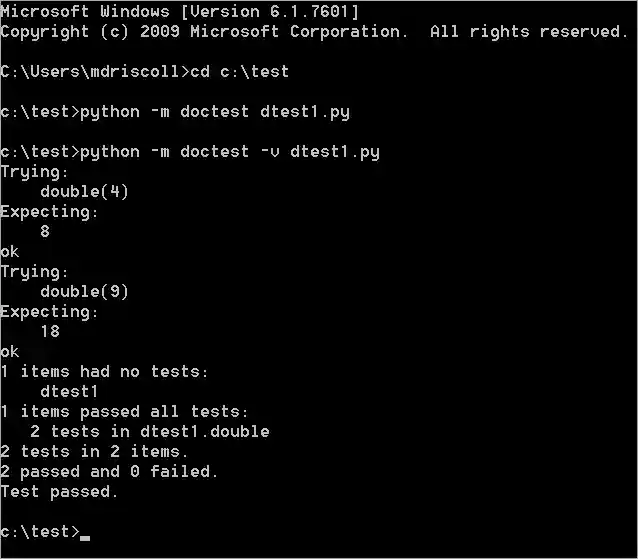This screenshot has width=638, height=559.
Task: Click the '-v' flag in the command
Action: click(x=265, y=152)
